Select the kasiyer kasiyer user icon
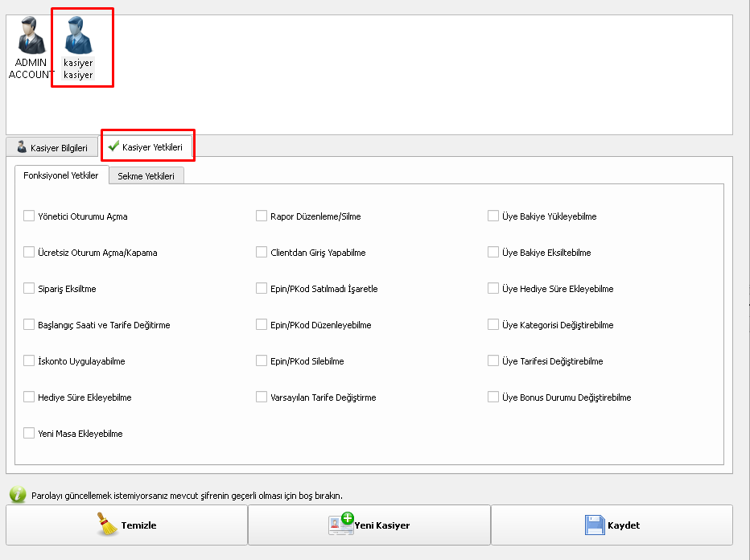Screen dimensions: 750x560 click(78, 36)
